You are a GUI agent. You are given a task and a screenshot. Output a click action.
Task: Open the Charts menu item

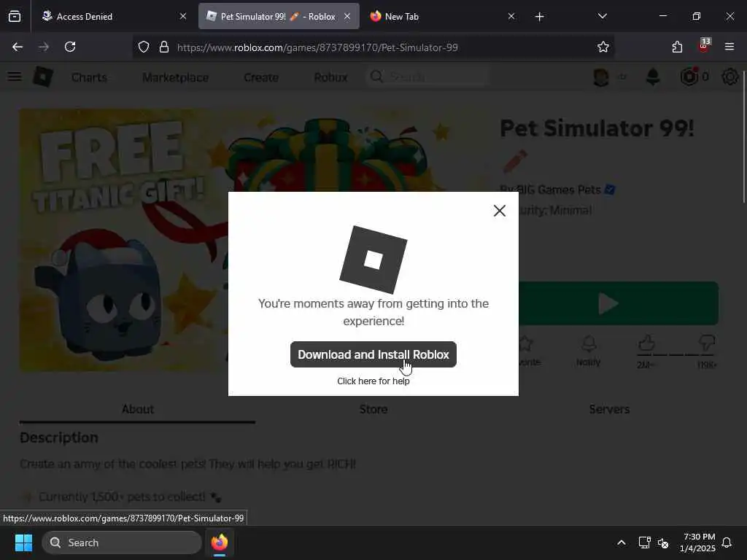[x=89, y=77]
